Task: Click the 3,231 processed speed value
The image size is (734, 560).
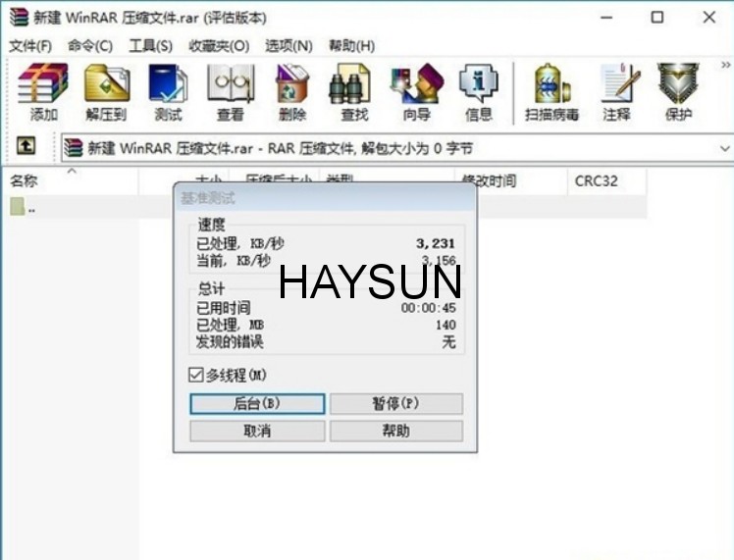Action: pyautogui.click(x=436, y=243)
